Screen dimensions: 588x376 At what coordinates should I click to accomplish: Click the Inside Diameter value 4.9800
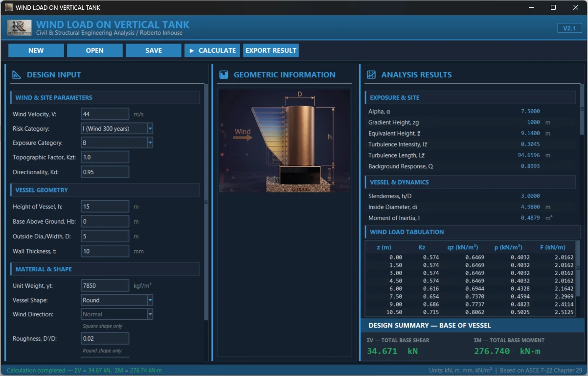[530, 207]
